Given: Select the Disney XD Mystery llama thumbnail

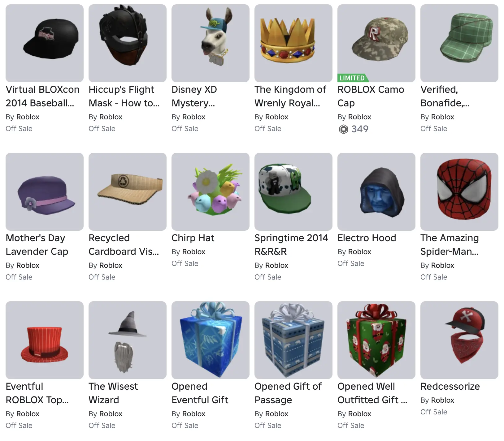Looking at the screenshot, I should coord(211,43).
